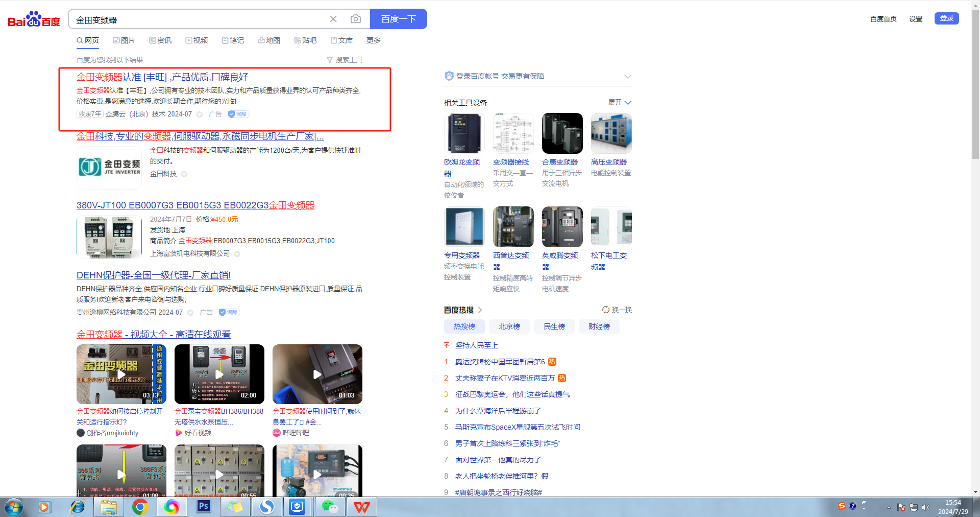Open Photoshop from taskbar
Screen dimensions: 980x517
204,507
